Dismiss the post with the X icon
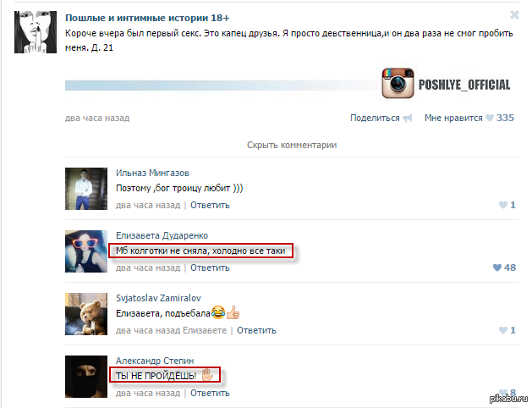Viewport: 532px width, 408px height. (514, 15)
